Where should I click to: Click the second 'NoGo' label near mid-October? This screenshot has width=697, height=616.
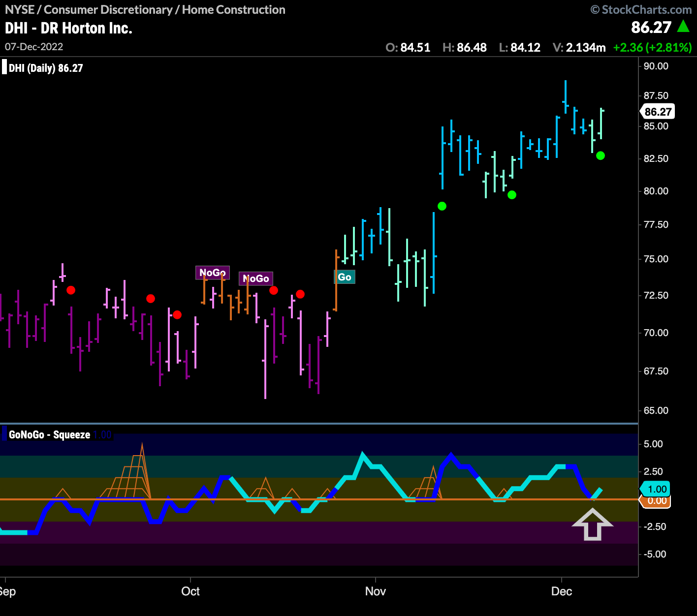click(256, 278)
